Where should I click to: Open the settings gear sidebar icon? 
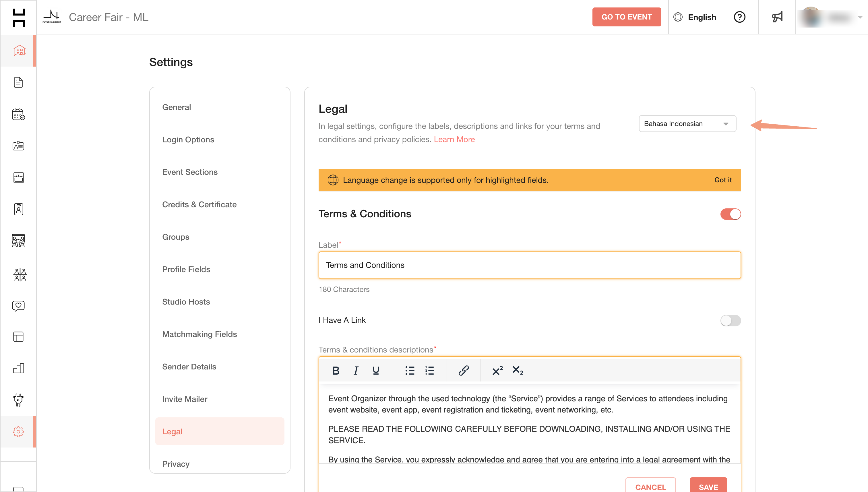pyautogui.click(x=19, y=431)
